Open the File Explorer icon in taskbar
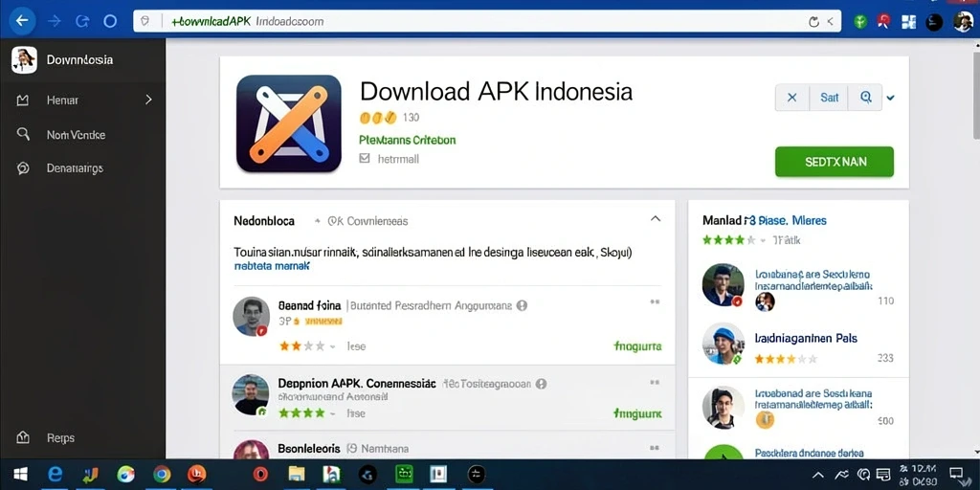 (x=297, y=475)
